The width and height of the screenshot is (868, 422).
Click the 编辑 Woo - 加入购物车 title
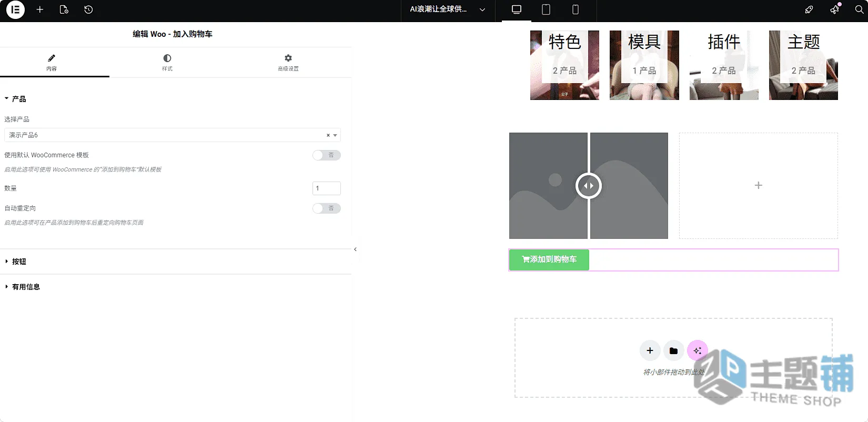pos(173,34)
